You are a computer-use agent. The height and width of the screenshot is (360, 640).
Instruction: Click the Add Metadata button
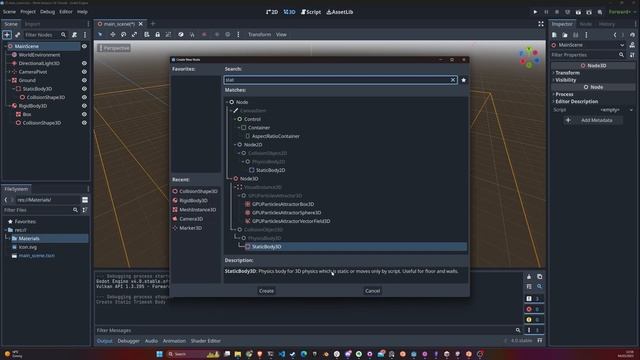(x=592, y=120)
